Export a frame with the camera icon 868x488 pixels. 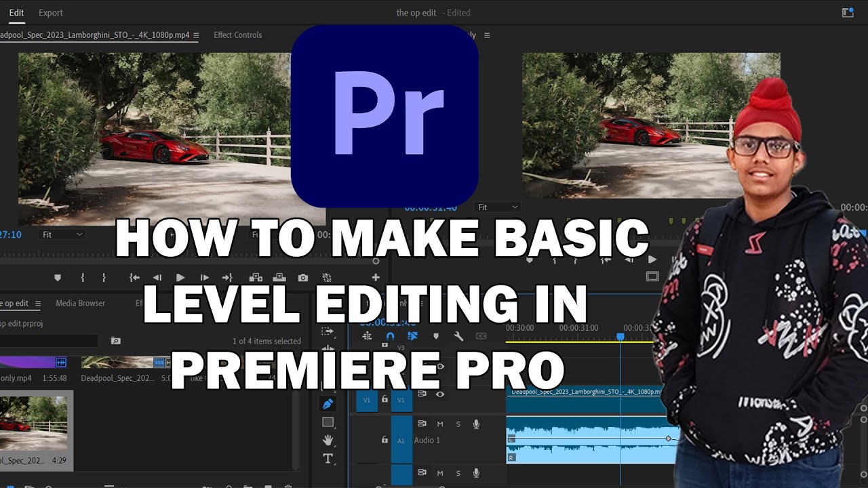pyautogui.click(x=303, y=277)
